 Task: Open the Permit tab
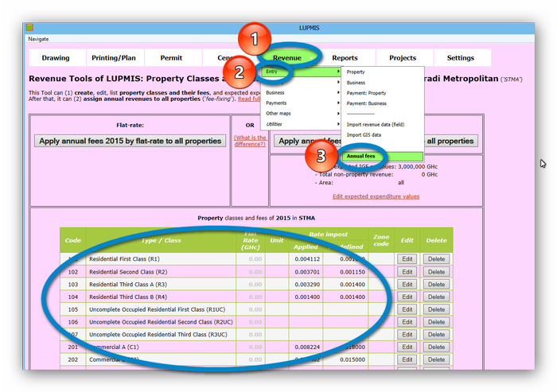point(171,58)
